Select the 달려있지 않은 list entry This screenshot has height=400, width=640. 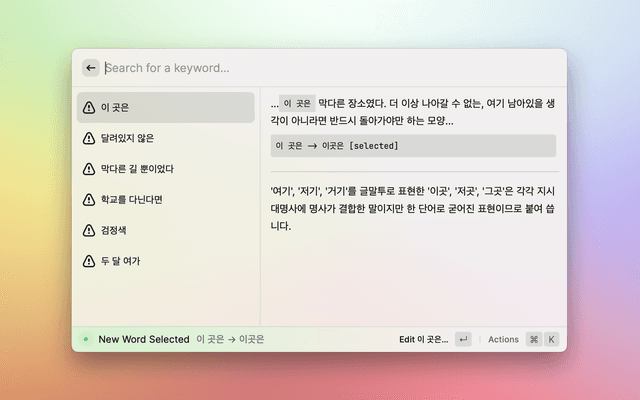point(166,138)
